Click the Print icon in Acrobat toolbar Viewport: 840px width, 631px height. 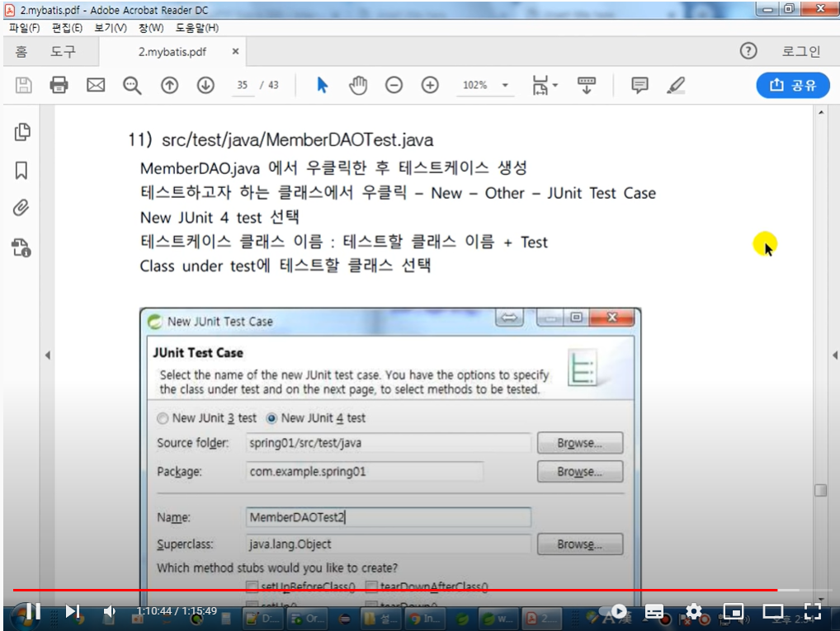tap(59, 85)
